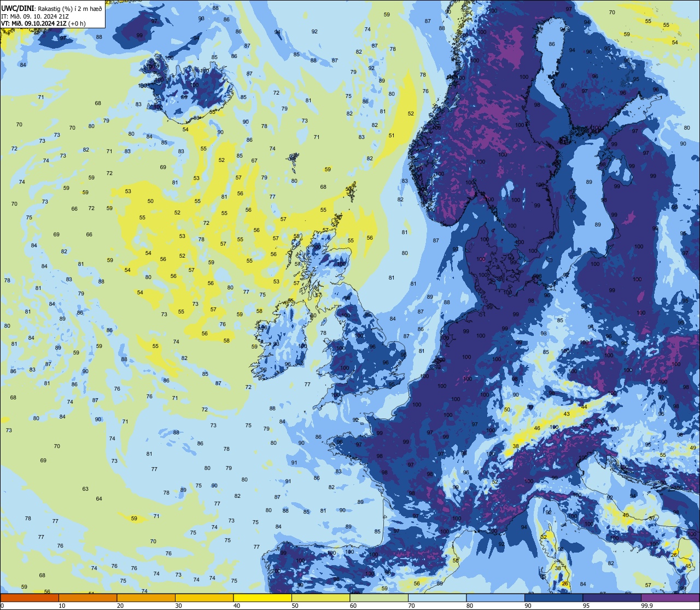This screenshot has width=700, height=610.
Task: Click the 95–99.9 navy legend swatch
Action: 612,597
